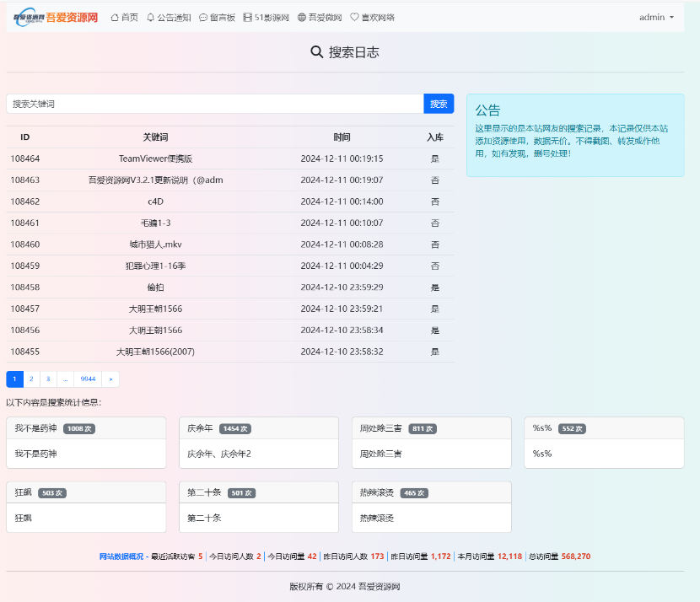Click the %s% card header

point(604,428)
